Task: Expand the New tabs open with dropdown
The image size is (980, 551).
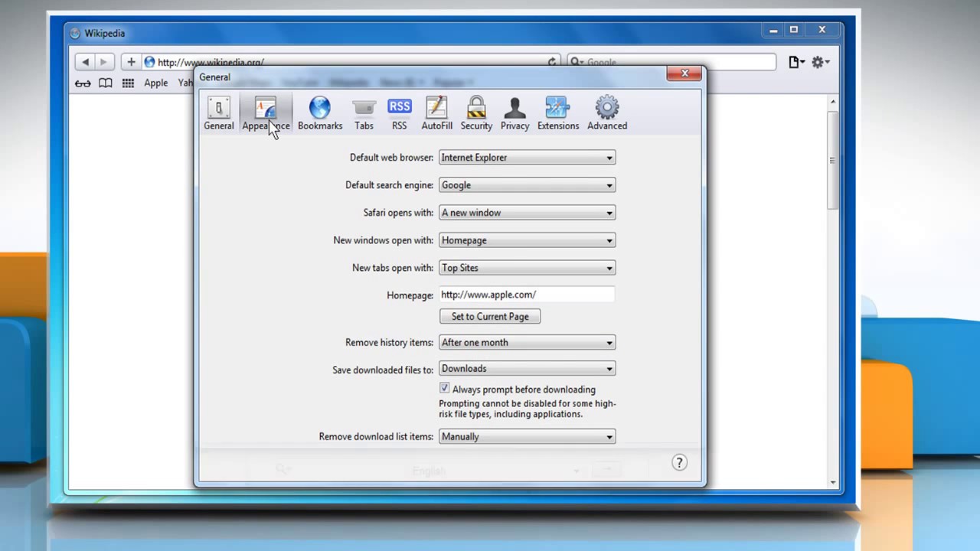Action: (x=527, y=268)
